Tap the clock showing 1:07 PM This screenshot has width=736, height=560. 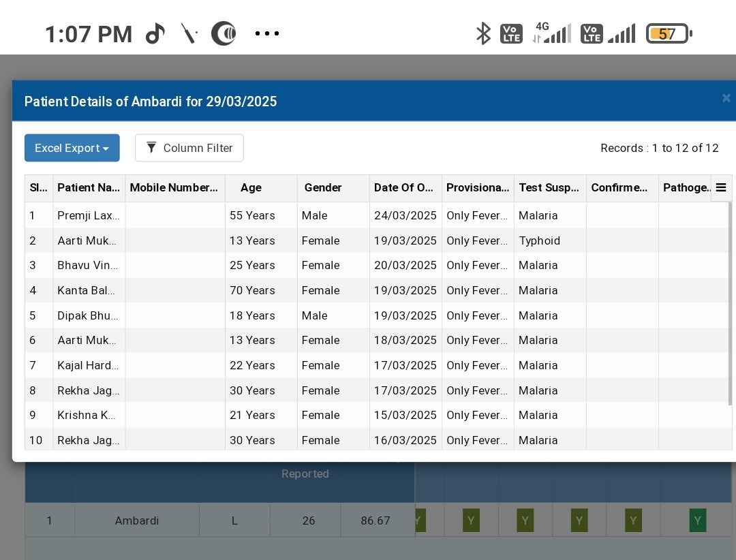point(88,33)
